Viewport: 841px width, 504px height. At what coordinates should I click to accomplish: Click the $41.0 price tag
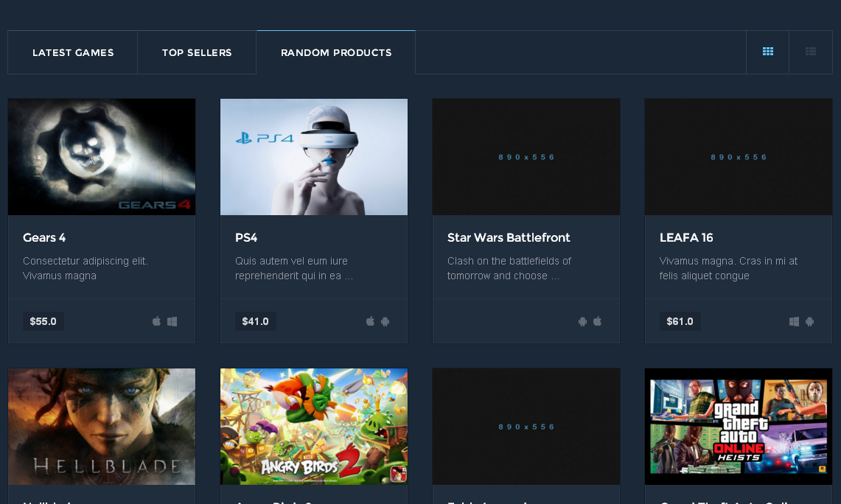click(x=255, y=321)
